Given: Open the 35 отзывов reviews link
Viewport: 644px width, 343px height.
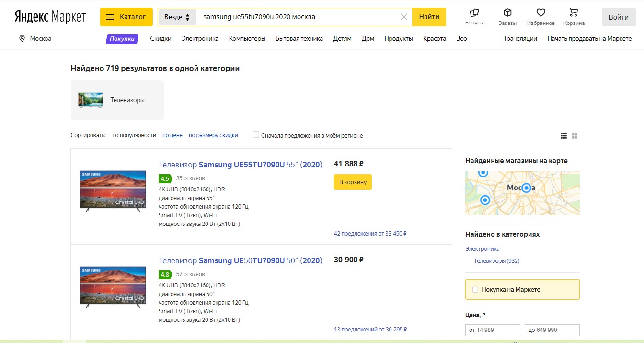Looking at the screenshot, I should (190, 178).
